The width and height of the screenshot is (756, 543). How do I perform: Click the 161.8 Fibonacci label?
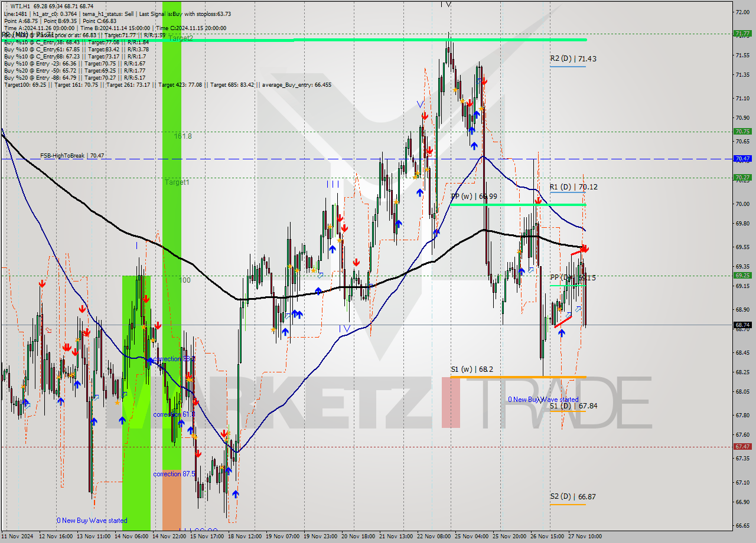click(183, 136)
